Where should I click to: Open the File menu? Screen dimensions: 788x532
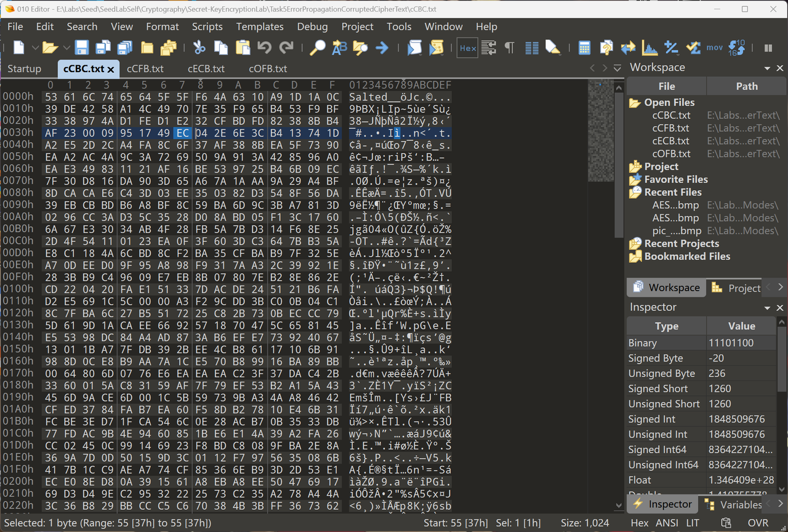pos(15,26)
